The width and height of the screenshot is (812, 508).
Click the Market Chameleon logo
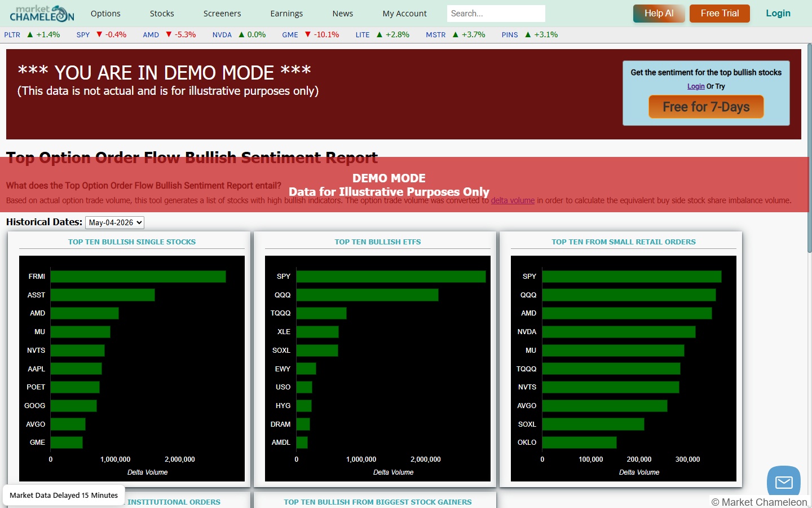point(42,13)
